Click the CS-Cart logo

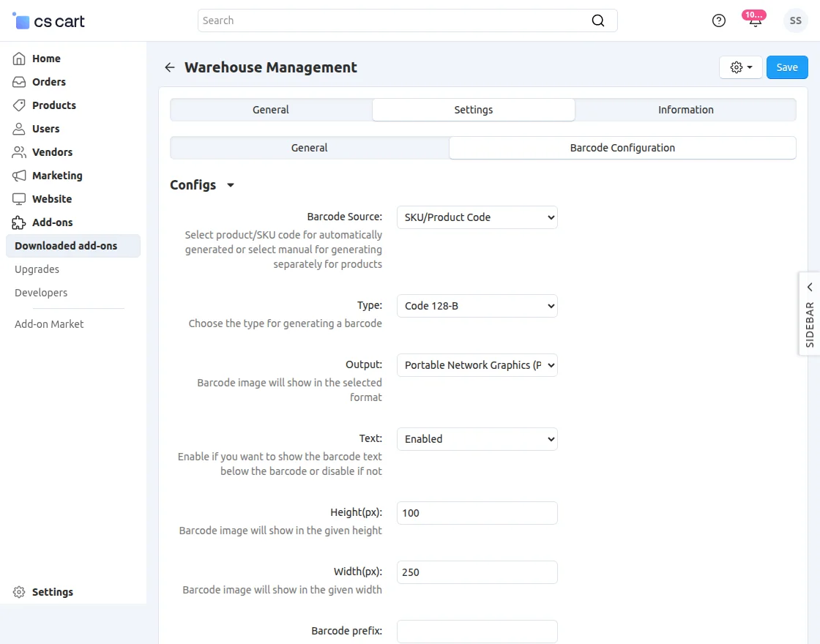click(49, 21)
